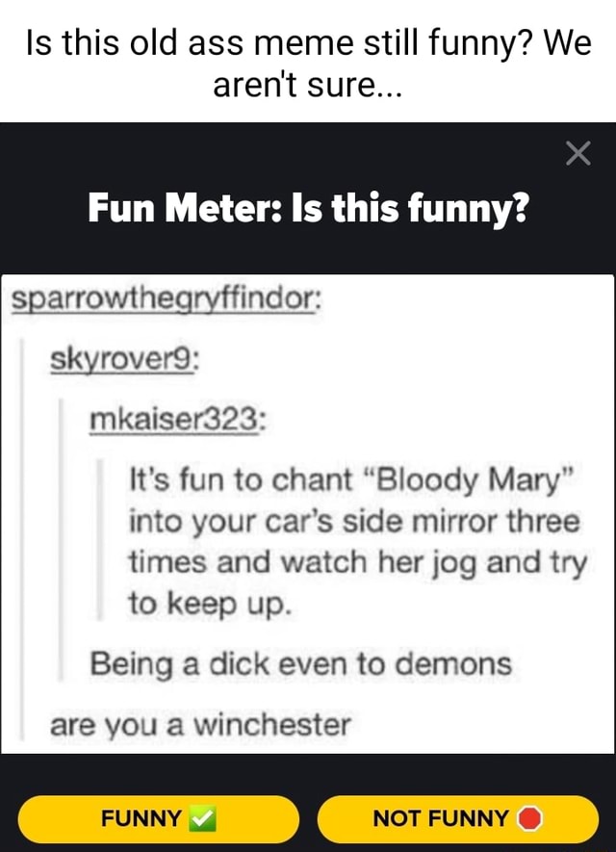Open sparrowthegryffindor's profile link
616x852 pixels.
167,298
